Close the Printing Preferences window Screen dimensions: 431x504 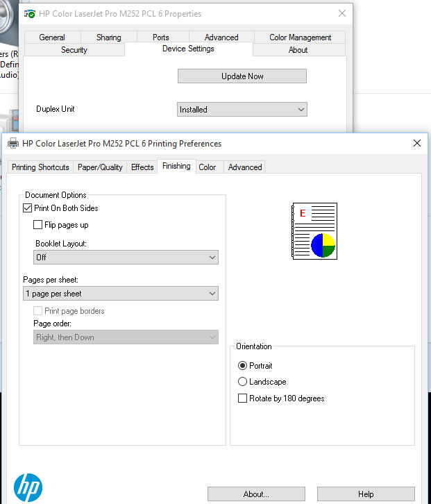[x=417, y=143]
